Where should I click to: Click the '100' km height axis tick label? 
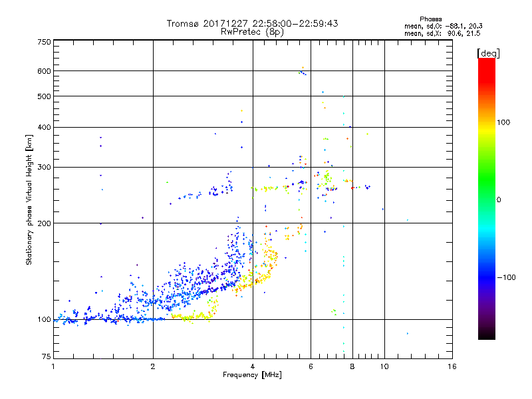(44, 319)
